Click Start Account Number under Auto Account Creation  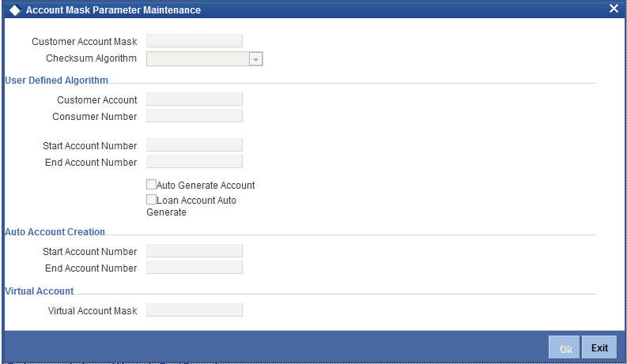coord(195,250)
